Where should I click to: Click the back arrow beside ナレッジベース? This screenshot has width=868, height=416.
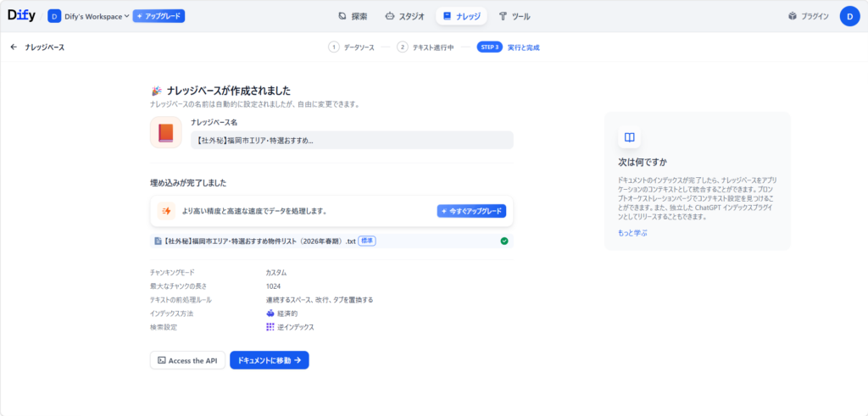14,47
